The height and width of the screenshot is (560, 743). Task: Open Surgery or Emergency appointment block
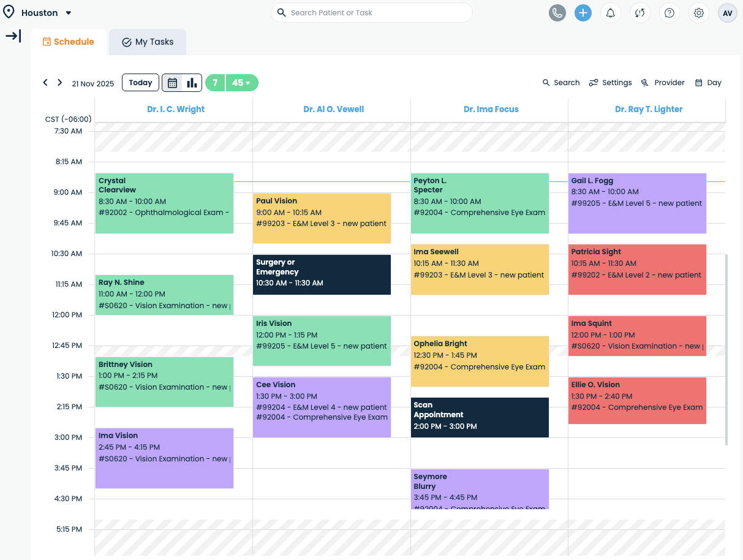pos(322,274)
